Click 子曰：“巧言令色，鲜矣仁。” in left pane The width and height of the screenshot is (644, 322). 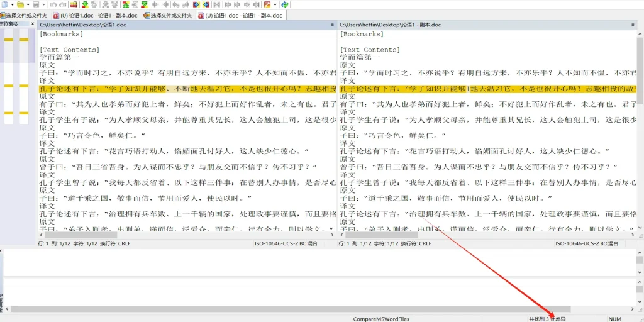click(x=92, y=136)
